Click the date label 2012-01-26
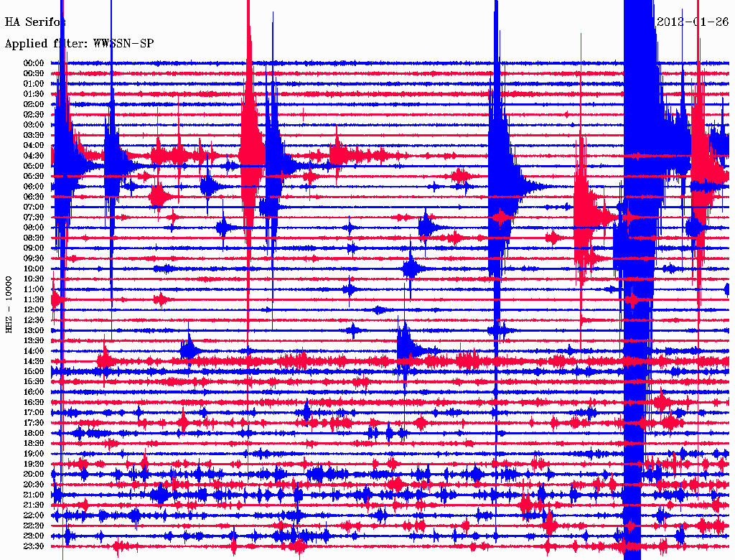 (x=693, y=22)
